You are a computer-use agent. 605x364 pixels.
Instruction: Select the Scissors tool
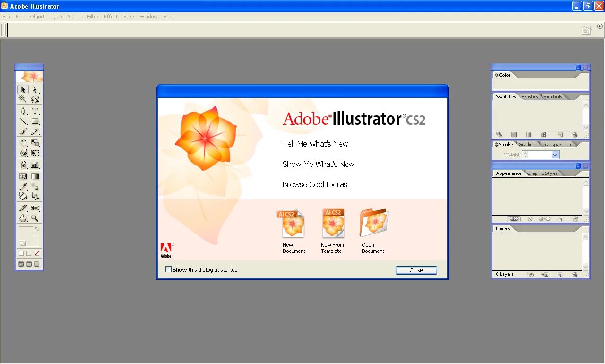[35, 208]
